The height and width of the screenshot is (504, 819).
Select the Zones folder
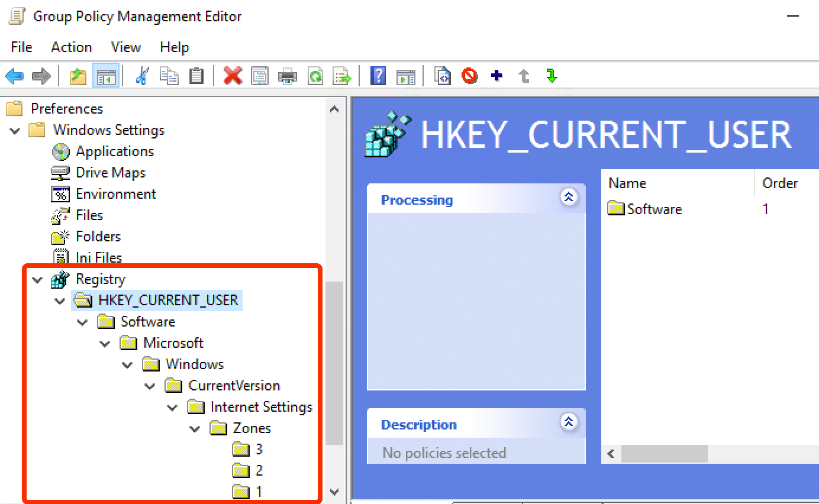point(252,428)
